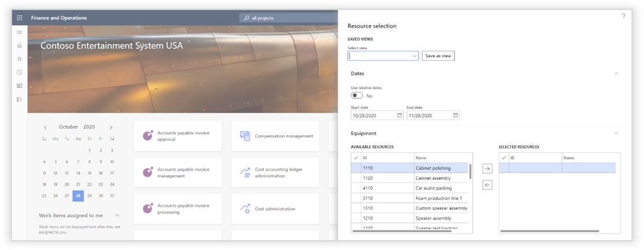Go to previous month in calendar
The height and width of the screenshot is (250, 644).
click(45, 127)
